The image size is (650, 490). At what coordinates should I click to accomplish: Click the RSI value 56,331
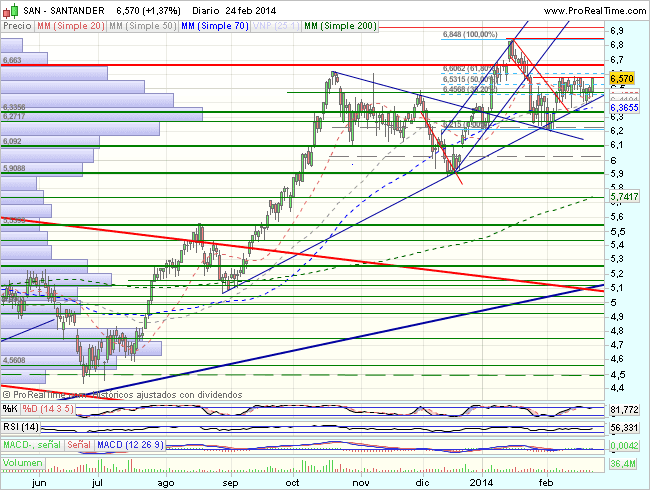[624, 427]
